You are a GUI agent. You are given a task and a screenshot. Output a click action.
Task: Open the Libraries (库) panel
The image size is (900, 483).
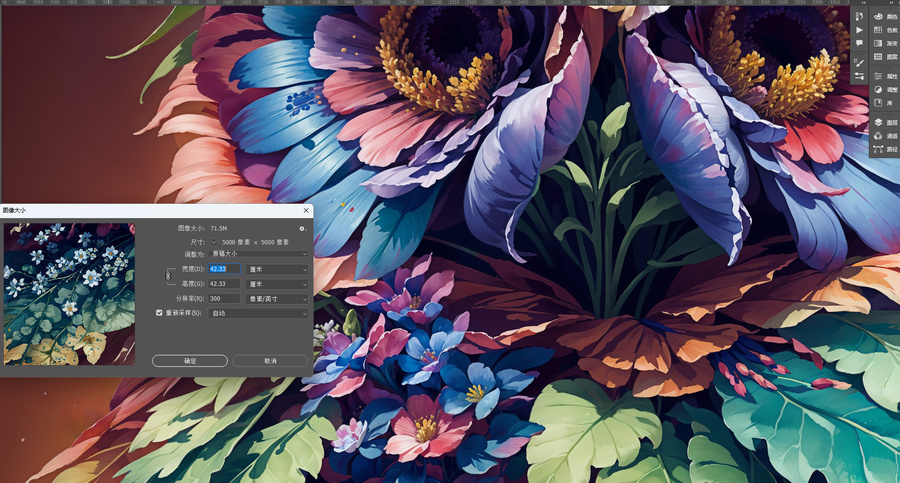[885, 102]
